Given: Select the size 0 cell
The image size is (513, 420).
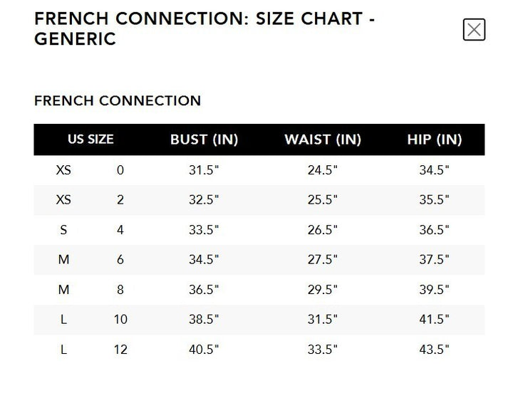Looking at the screenshot, I should click(x=120, y=170).
